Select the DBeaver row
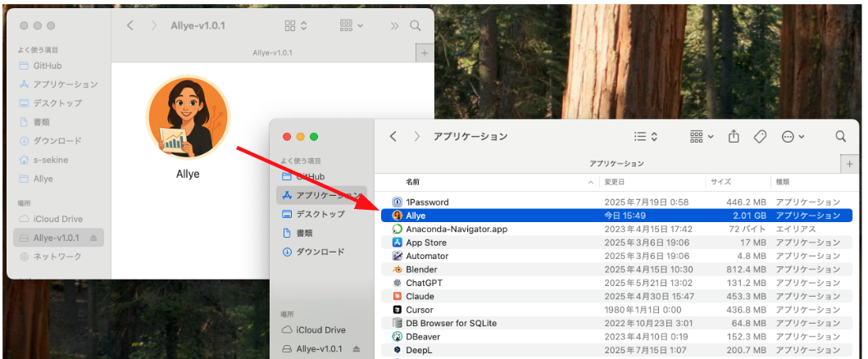Viewport: 868px width, 359px height. pyautogui.click(x=616, y=336)
